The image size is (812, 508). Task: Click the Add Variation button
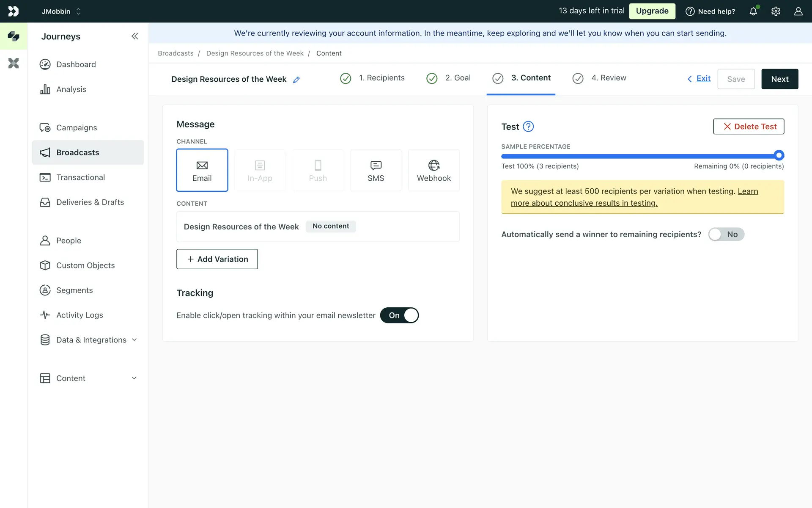217,259
